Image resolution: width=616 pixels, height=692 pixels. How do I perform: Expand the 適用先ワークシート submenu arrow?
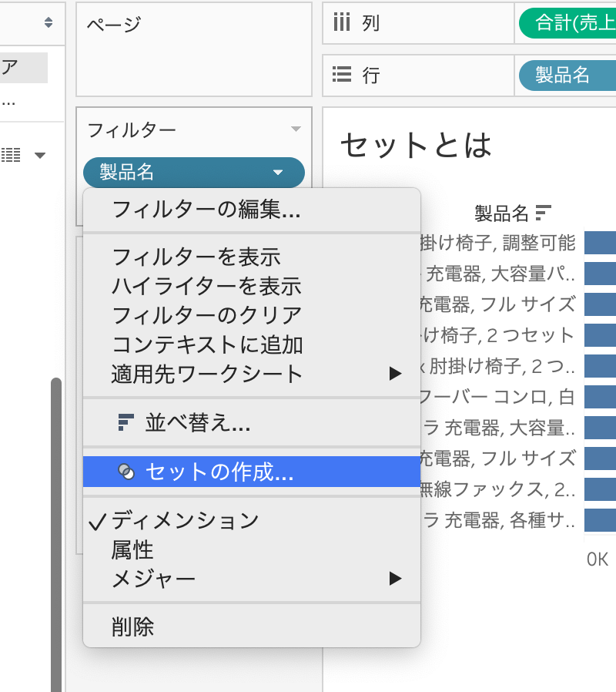pos(395,374)
